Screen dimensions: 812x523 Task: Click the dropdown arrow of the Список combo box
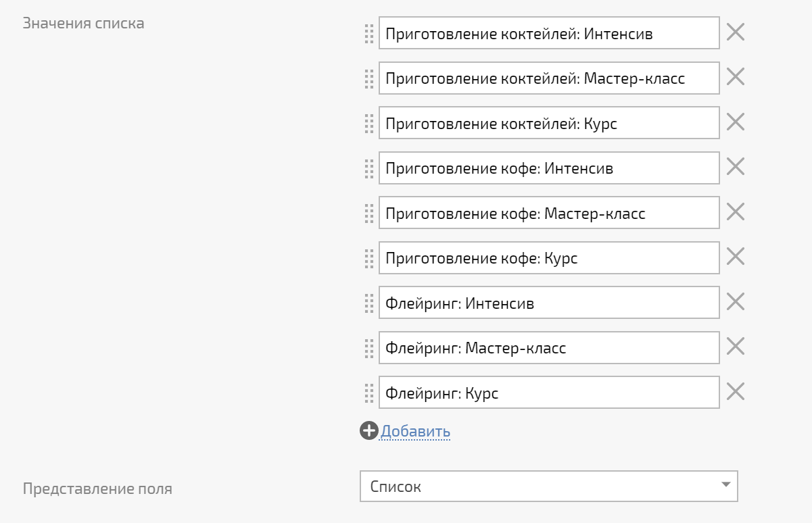coord(726,484)
